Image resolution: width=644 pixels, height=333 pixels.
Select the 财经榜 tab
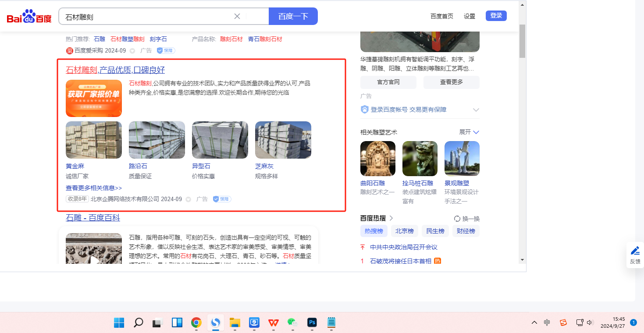click(466, 231)
